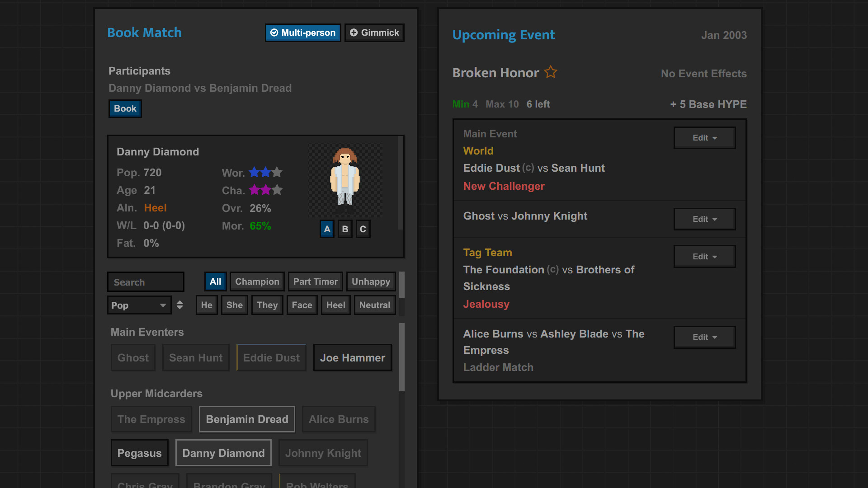Viewport: 868px width, 488px height.
Task: Toggle the Face alignment filter button
Action: pyautogui.click(x=302, y=305)
